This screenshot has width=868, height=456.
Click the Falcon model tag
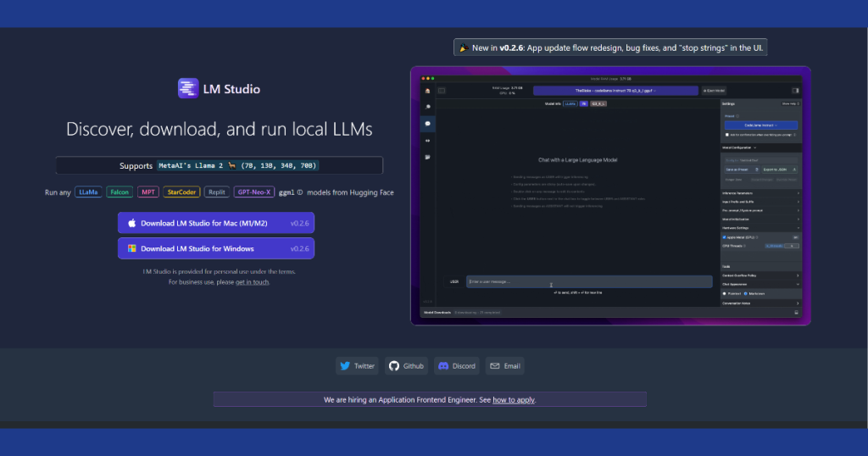[120, 192]
